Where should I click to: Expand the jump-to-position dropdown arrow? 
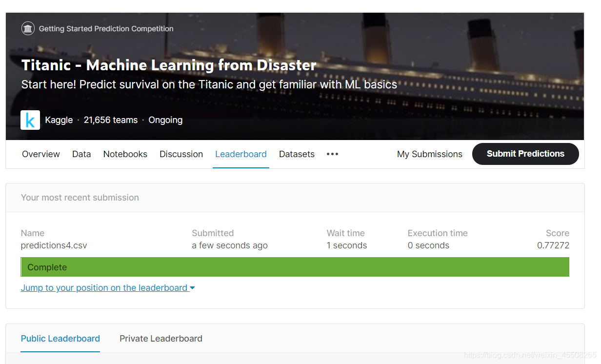tap(192, 288)
